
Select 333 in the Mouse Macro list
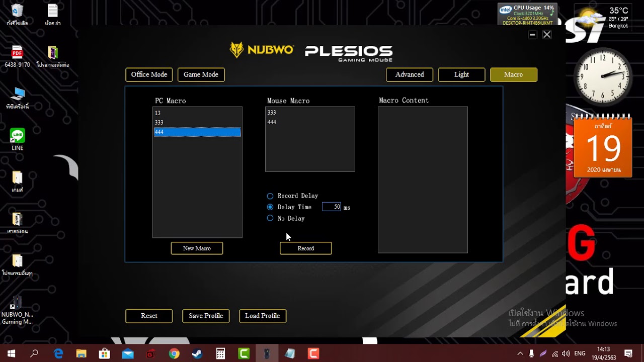click(x=310, y=113)
